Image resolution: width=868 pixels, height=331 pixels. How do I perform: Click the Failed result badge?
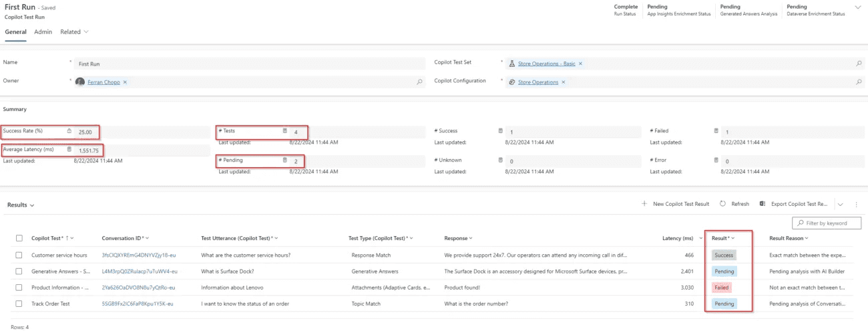(x=721, y=288)
